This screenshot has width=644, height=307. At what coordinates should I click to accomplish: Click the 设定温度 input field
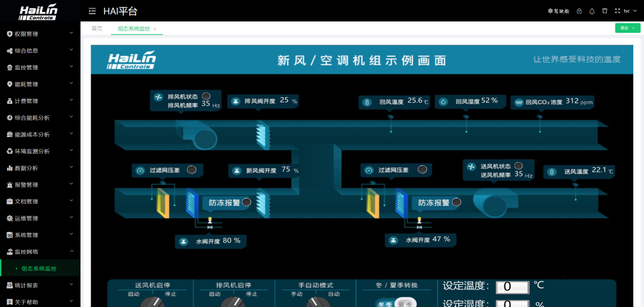coord(512,287)
